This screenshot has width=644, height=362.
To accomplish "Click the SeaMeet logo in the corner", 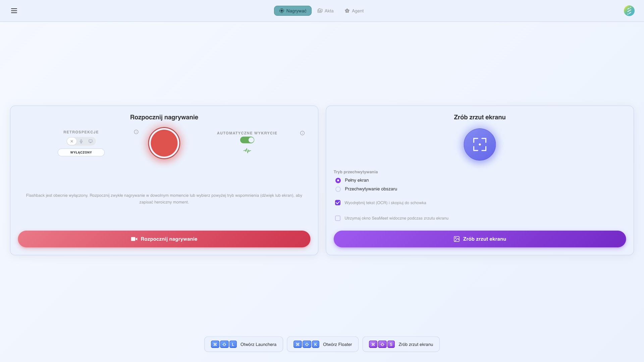I will (629, 11).
